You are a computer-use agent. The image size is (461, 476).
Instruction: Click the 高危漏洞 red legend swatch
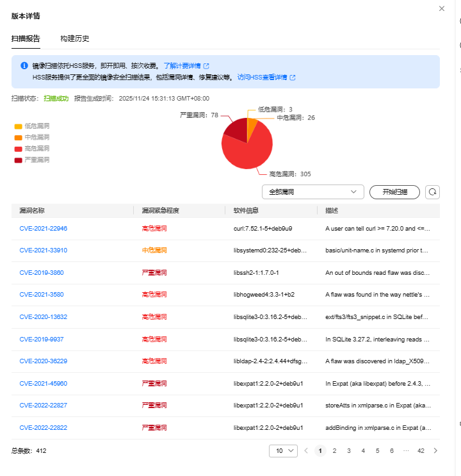pos(18,149)
